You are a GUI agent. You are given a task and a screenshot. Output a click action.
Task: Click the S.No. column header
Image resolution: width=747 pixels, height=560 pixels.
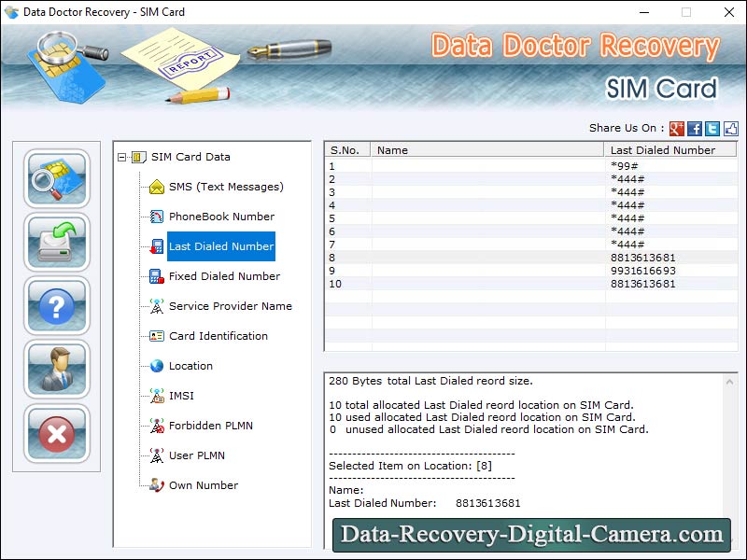pos(345,149)
